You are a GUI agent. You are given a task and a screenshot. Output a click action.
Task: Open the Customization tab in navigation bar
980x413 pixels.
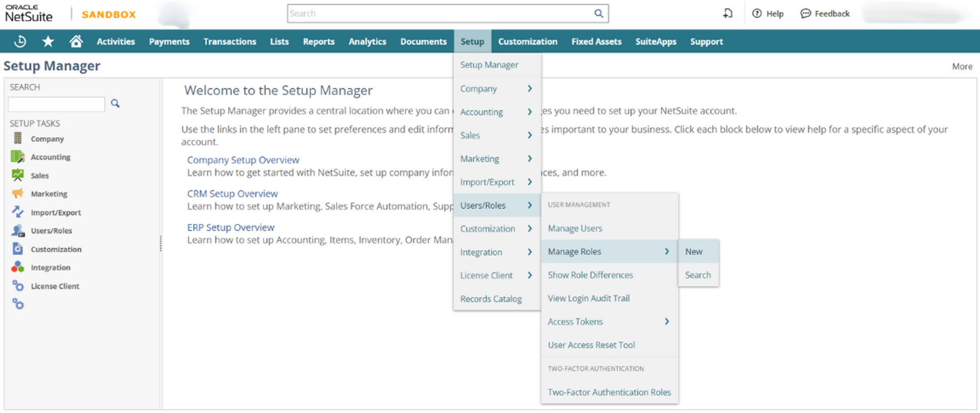tap(527, 41)
